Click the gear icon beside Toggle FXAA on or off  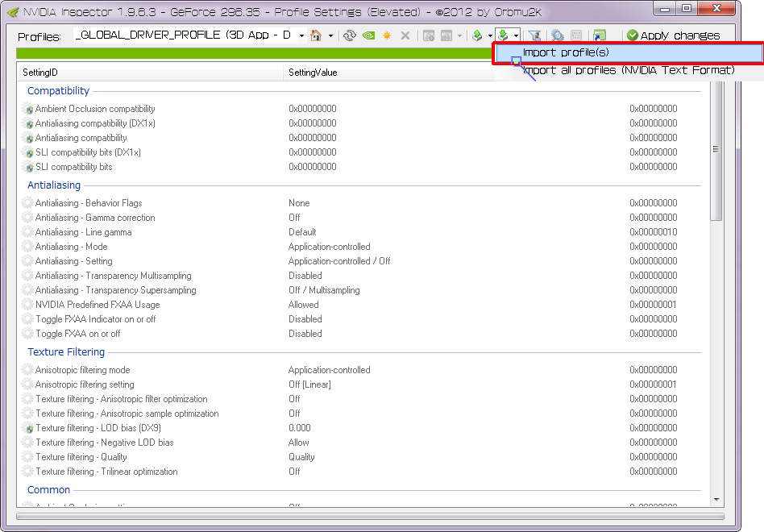(x=27, y=334)
